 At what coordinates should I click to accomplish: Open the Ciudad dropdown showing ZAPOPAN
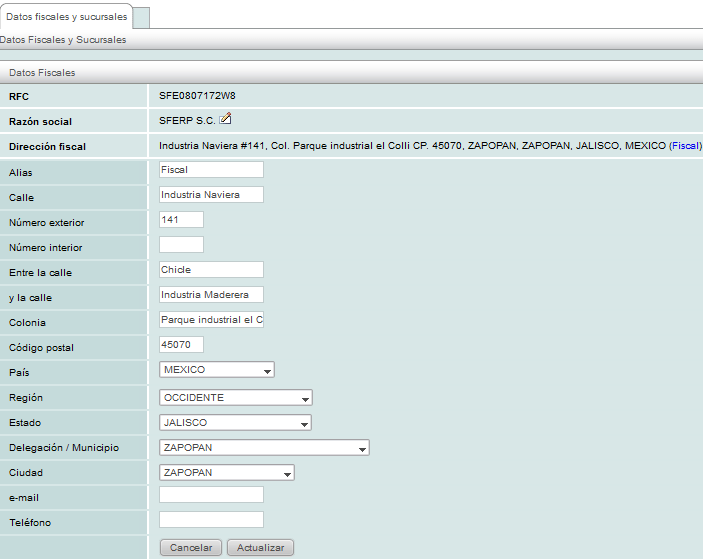[227, 473]
